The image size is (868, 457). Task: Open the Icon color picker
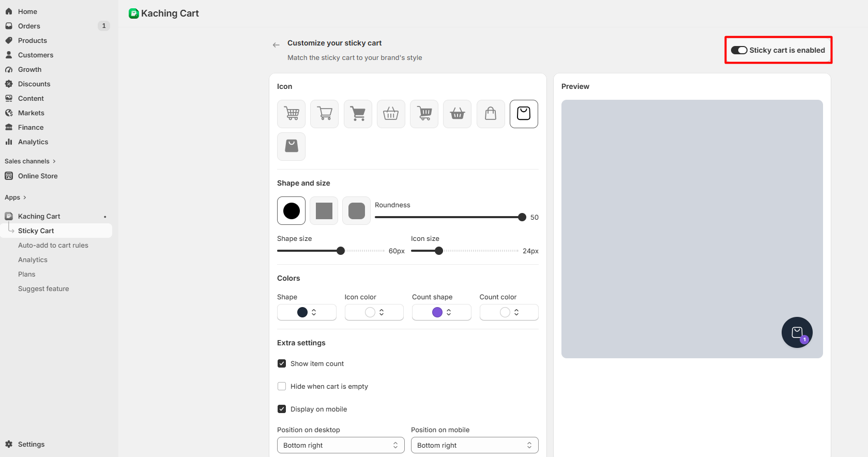coord(374,312)
